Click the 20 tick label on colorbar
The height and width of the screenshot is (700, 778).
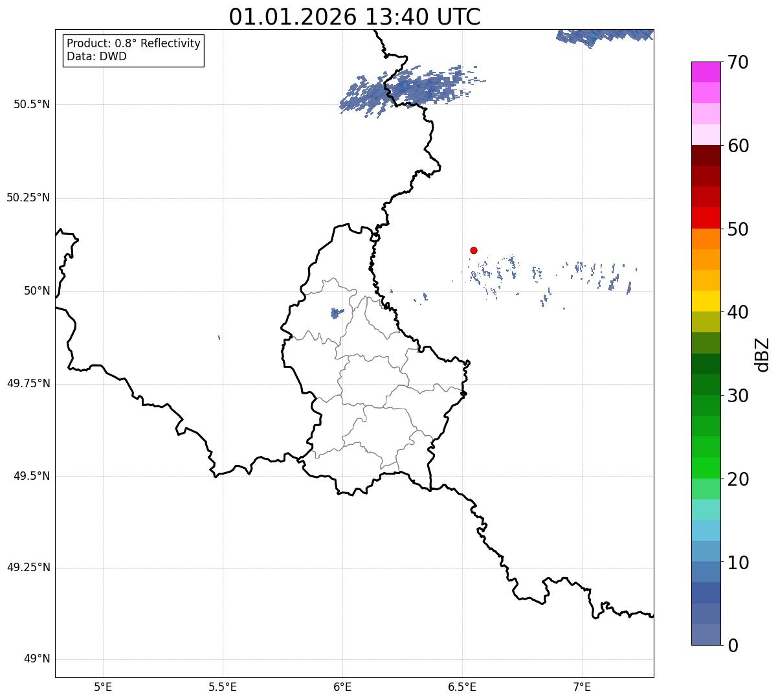point(738,479)
